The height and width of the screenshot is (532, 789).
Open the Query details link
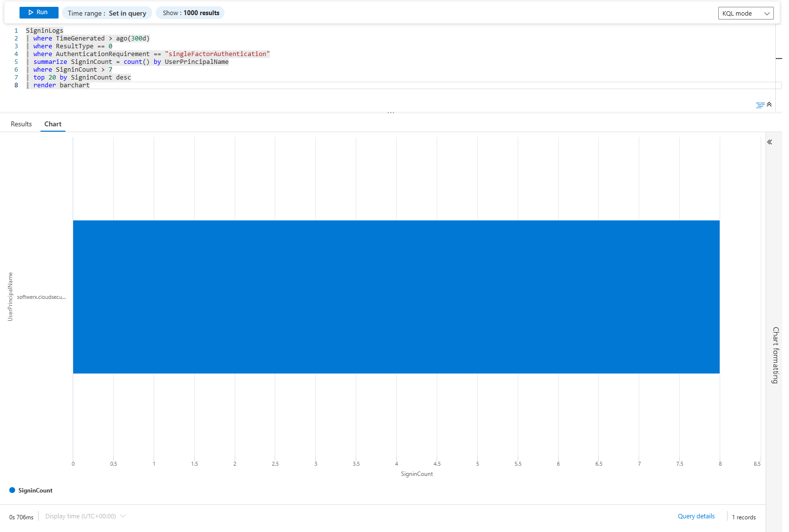pos(696,516)
